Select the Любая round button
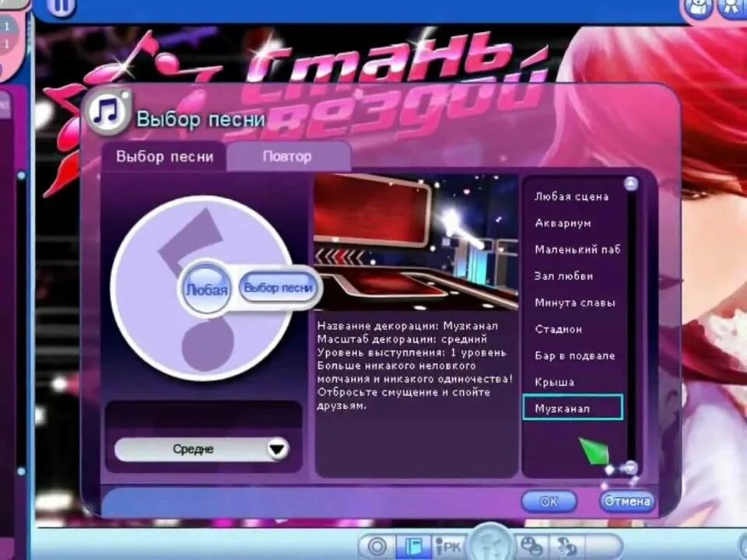The height and width of the screenshot is (560, 747). pyautogui.click(x=206, y=289)
